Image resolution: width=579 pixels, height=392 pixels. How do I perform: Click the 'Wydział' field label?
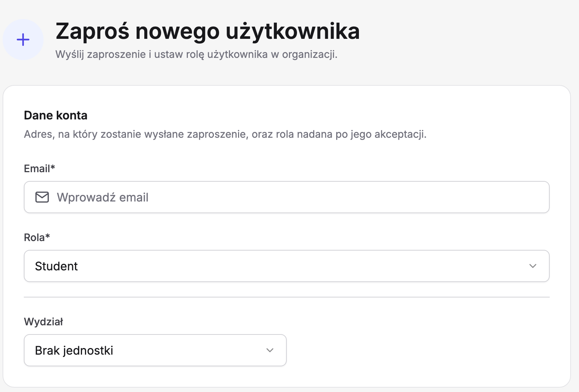[x=44, y=322]
